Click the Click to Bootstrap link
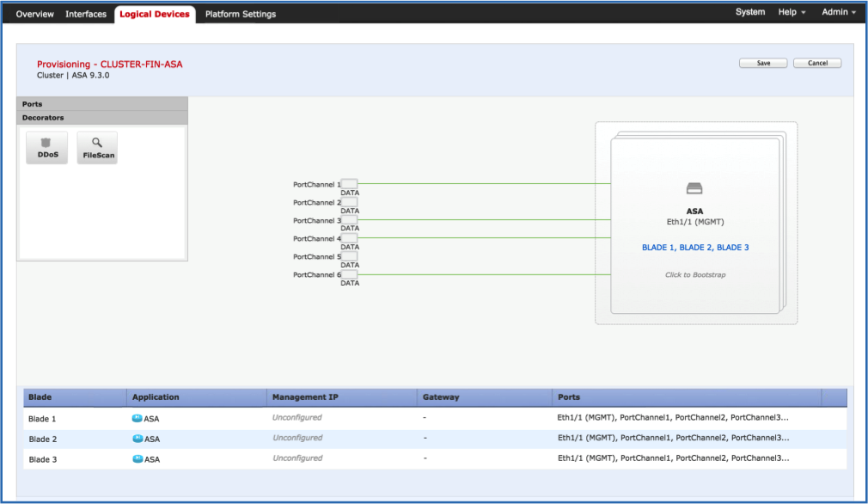The height and width of the screenshot is (504, 868). pos(694,275)
